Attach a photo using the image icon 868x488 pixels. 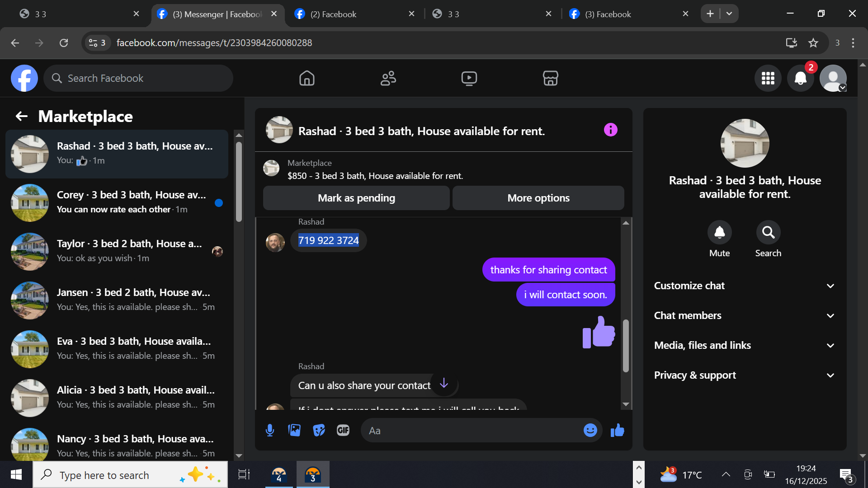294,431
